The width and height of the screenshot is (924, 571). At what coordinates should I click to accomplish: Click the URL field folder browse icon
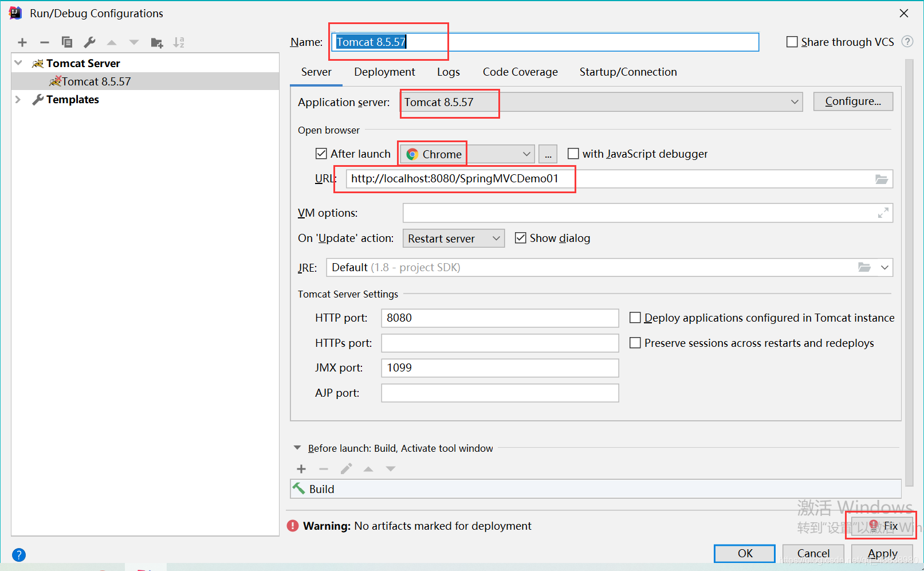coord(882,179)
